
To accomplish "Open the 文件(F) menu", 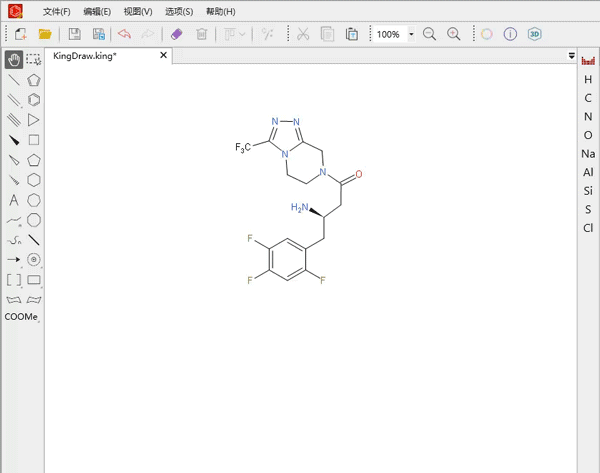I will click(57, 12).
